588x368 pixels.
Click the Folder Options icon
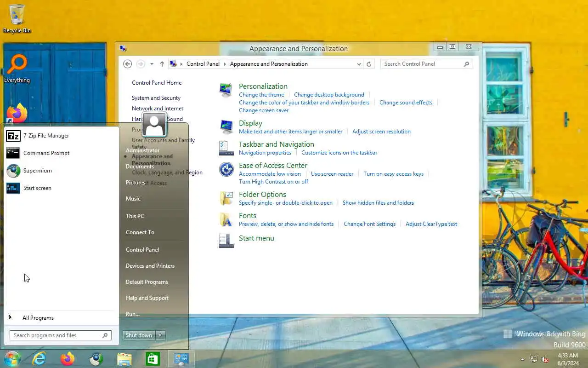coord(226,198)
